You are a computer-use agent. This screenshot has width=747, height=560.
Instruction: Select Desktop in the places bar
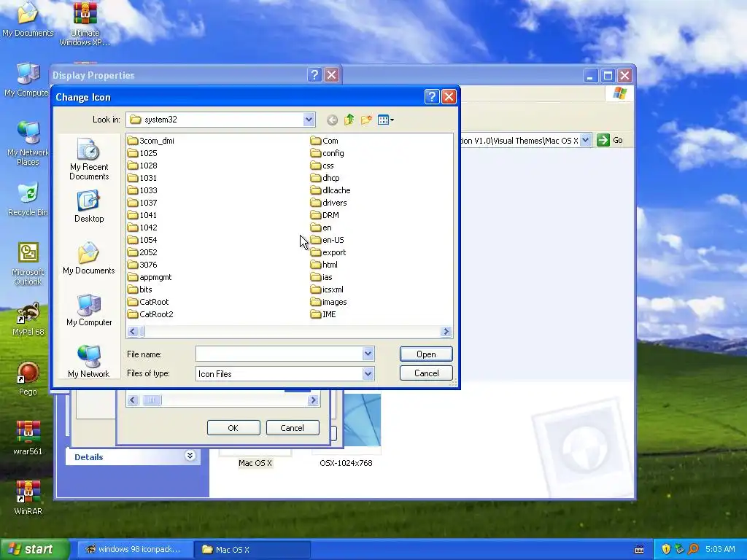tap(88, 206)
